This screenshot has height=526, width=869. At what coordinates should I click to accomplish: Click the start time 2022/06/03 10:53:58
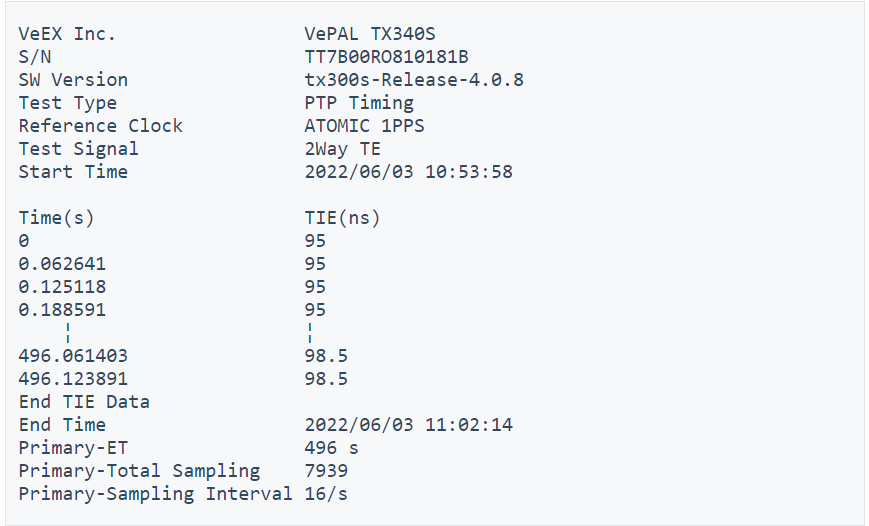tap(408, 172)
